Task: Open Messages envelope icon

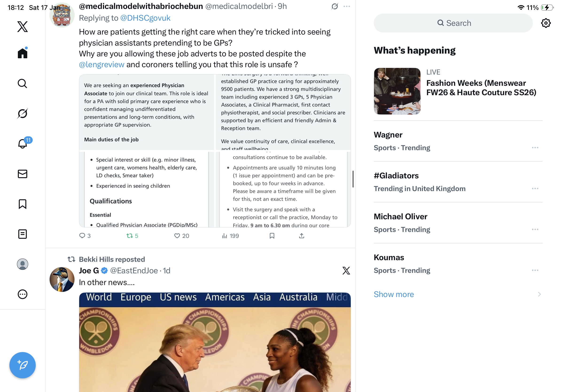Action: click(x=23, y=174)
